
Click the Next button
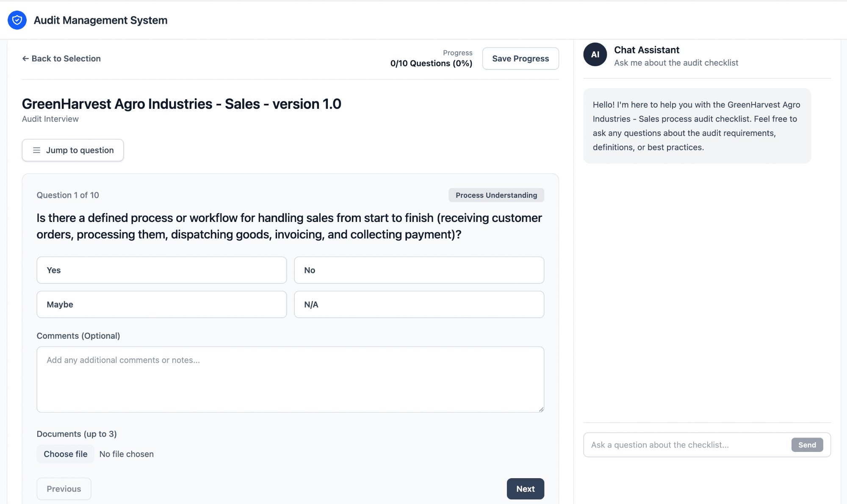coord(526,489)
